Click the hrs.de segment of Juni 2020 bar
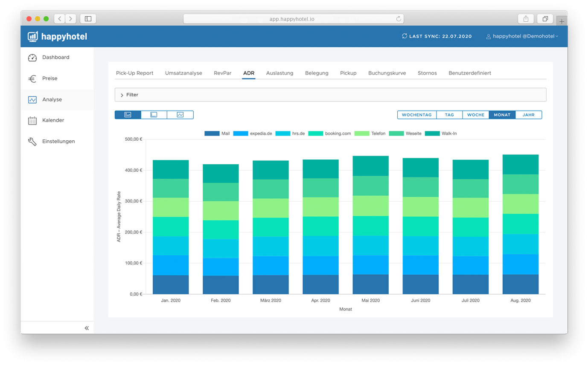The width and height of the screenshot is (588, 365). tap(420, 246)
